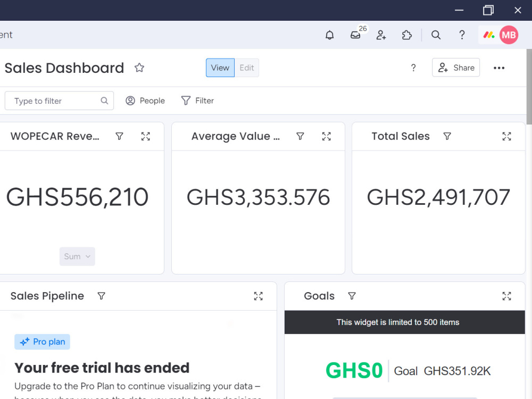Filter the Sales Pipeline widget
This screenshot has height=399, width=532.
102,296
